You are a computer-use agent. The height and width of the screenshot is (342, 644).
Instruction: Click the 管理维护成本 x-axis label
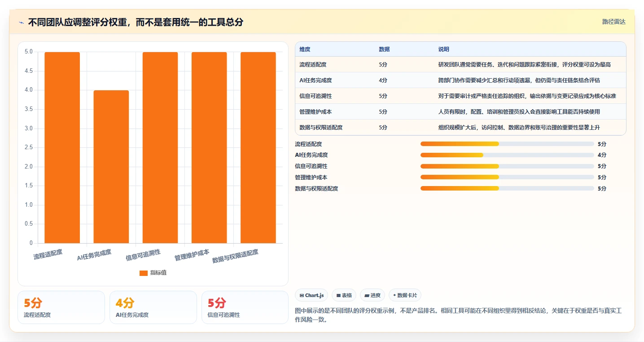pyautogui.click(x=192, y=255)
